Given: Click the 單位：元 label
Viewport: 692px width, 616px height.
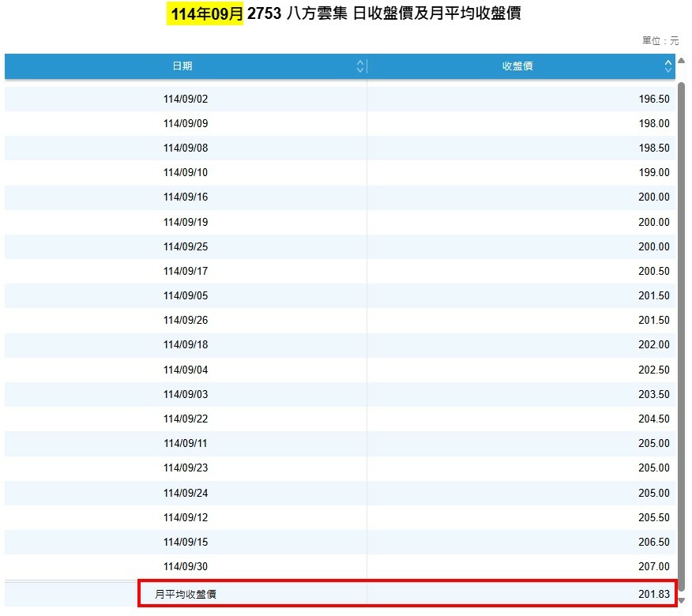Looking at the screenshot, I should pyautogui.click(x=660, y=40).
